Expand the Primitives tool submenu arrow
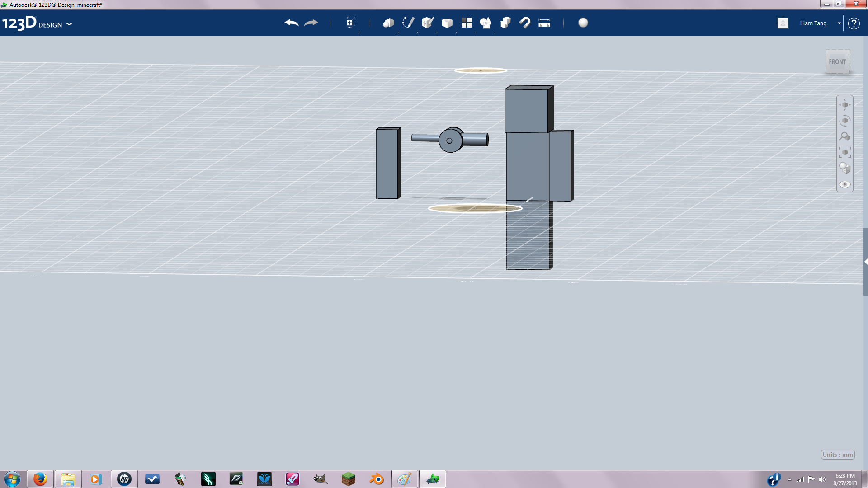868x488 pixels. [398, 33]
